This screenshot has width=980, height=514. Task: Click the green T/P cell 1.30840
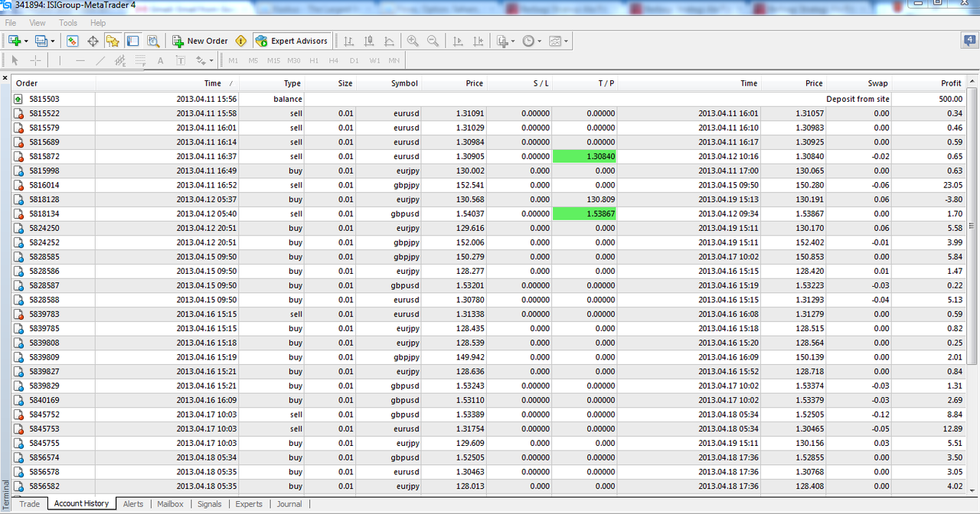pyautogui.click(x=584, y=156)
